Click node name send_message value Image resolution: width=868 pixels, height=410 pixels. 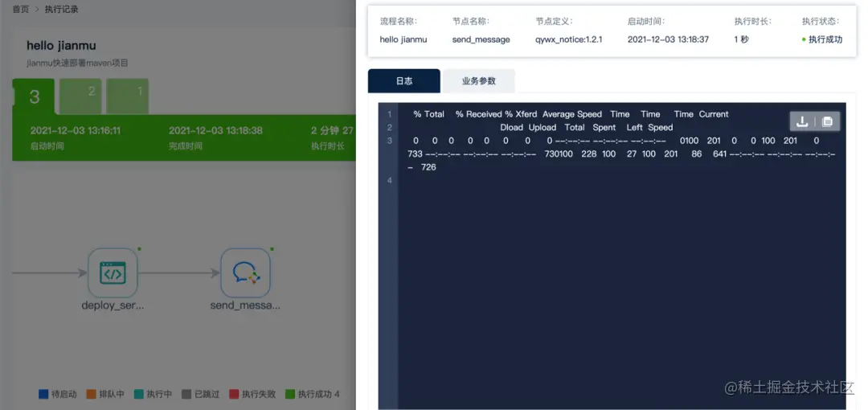[481, 39]
